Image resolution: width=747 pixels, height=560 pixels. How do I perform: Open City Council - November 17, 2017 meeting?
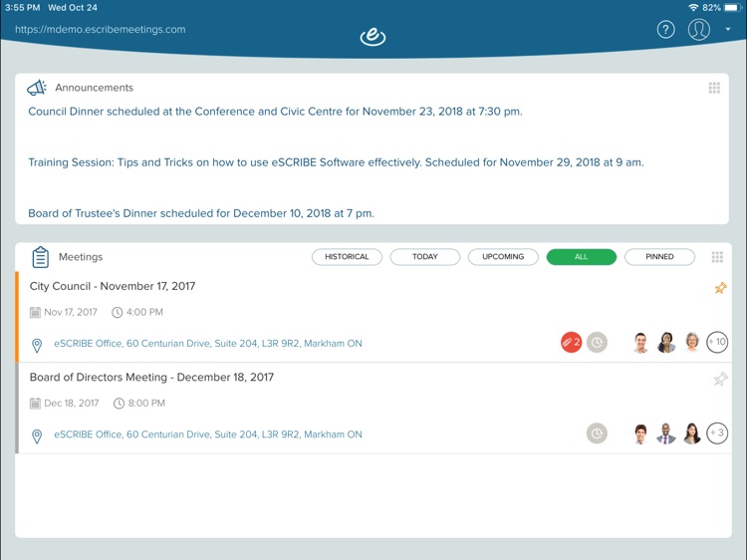click(113, 286)
